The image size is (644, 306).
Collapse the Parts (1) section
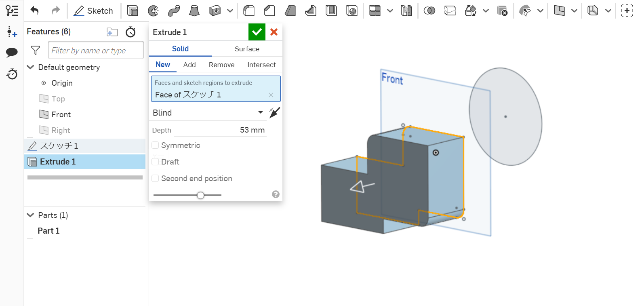click(30, 215)
